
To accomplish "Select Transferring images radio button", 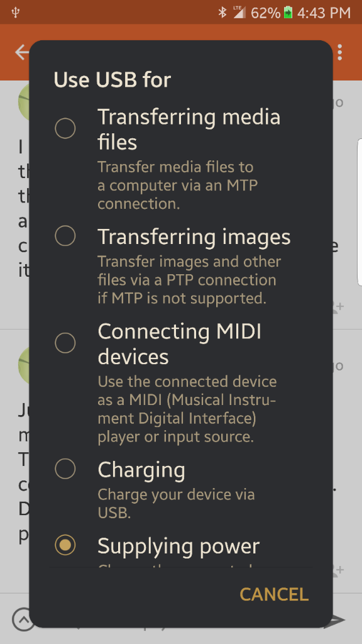I will click(x=65, y=236).
